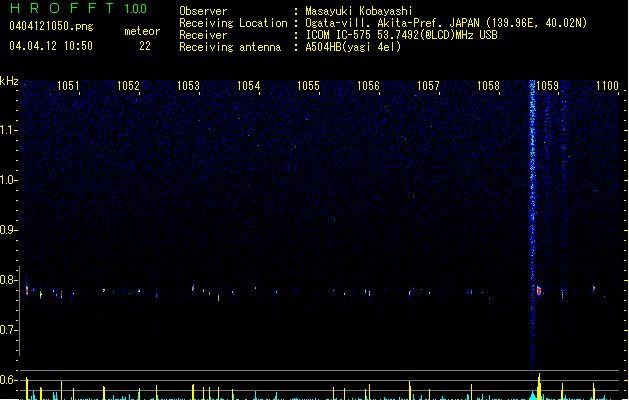Click the 0.7 kHz frequency axis label
The image size is (629, 400).
tap(8, 330)
